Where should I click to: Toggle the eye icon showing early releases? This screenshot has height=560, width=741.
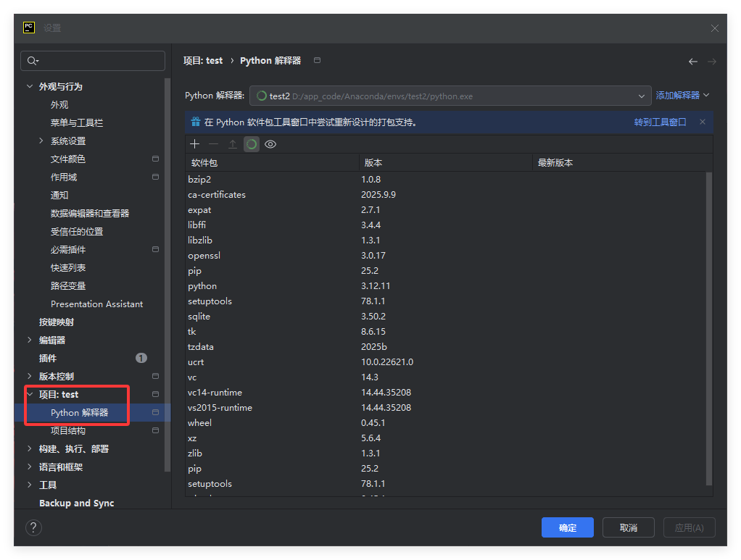pyautogui.click(x=270, y=144)
